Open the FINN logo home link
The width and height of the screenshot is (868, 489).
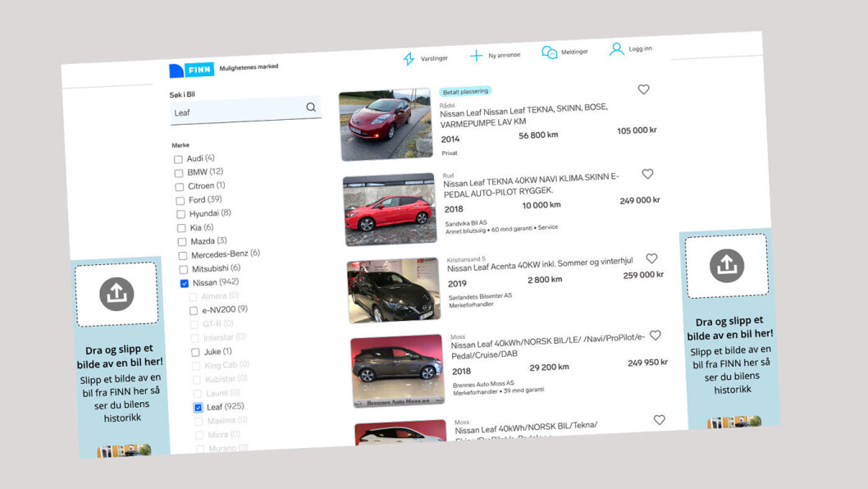click(191, 70)
